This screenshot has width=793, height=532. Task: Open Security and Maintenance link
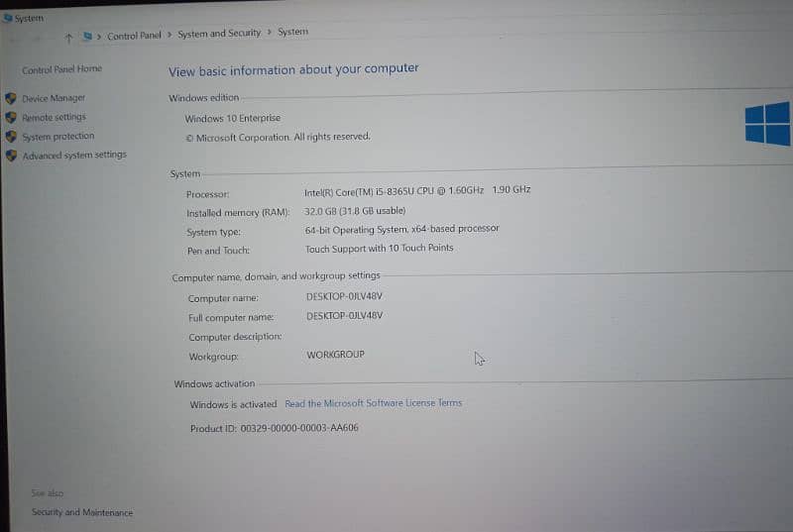(x=82, y=512)
